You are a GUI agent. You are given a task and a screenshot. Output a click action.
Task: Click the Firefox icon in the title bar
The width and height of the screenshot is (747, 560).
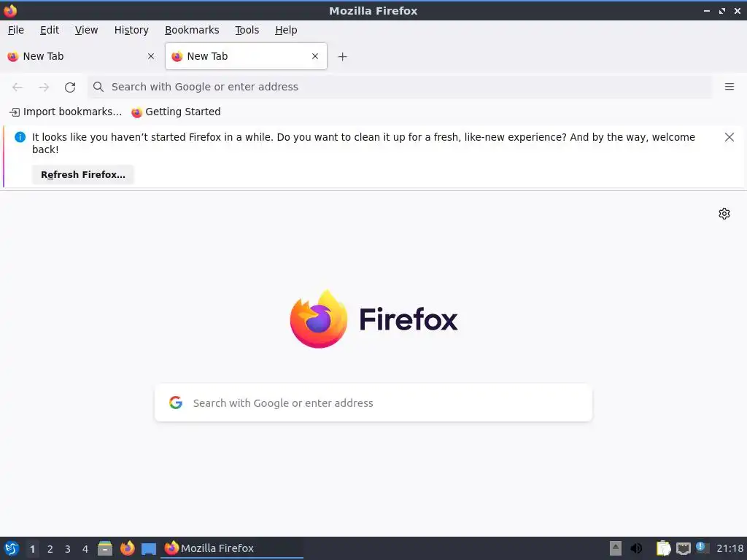pyautogui.click(x=10, y=10)
